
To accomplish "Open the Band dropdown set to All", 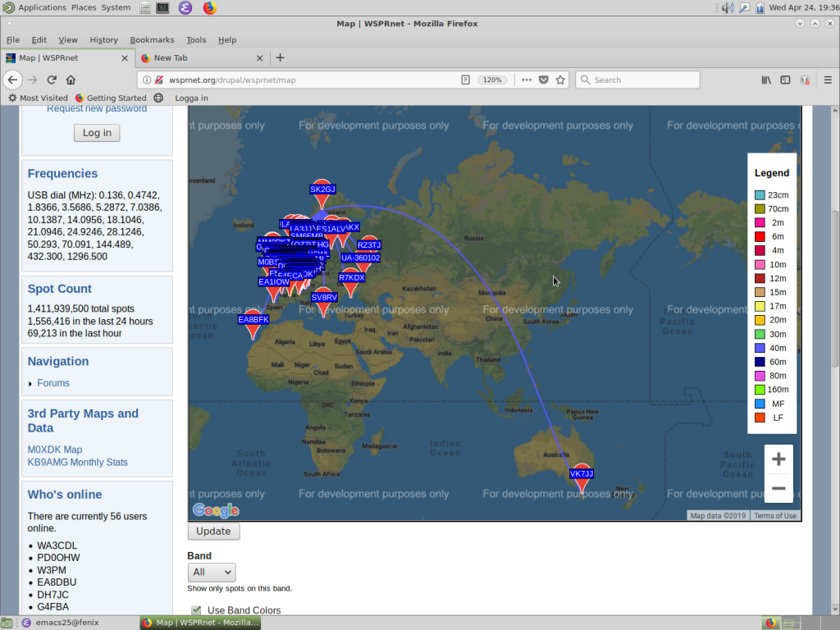I will [211, 572].
